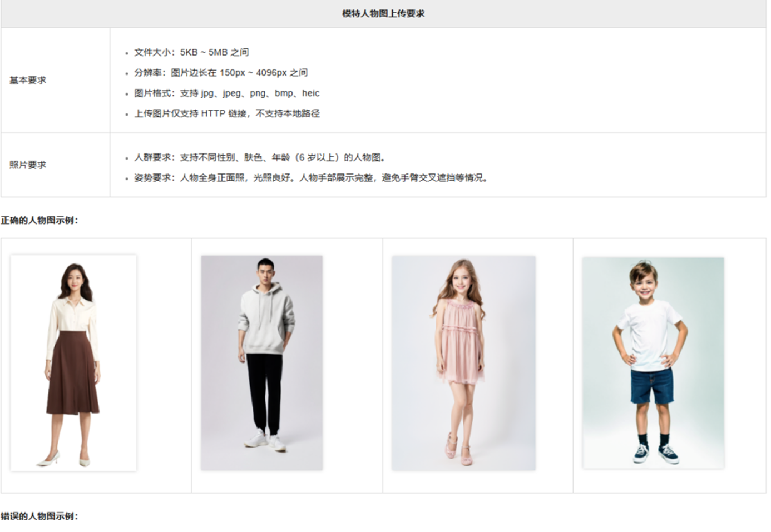This screenshot has height=532, width=771.
Task: Click the girl in pink dress photo
Action: pos(463,363)
